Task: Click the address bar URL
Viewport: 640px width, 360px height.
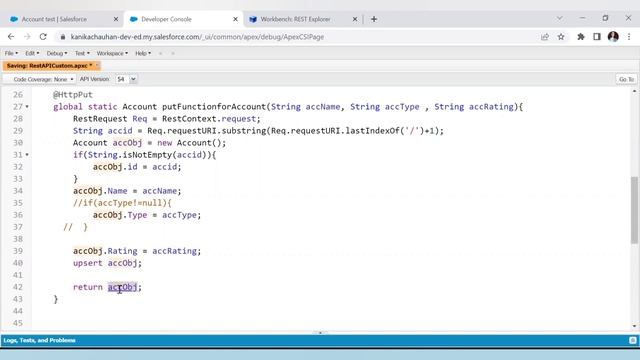Action: (x=197, y=37)
